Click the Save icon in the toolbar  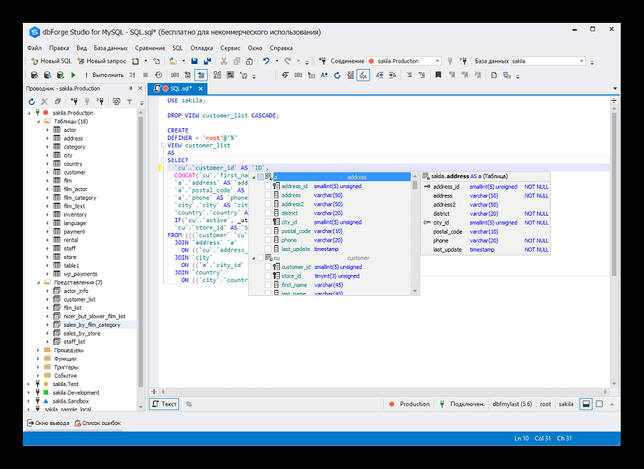coord(194,61)
